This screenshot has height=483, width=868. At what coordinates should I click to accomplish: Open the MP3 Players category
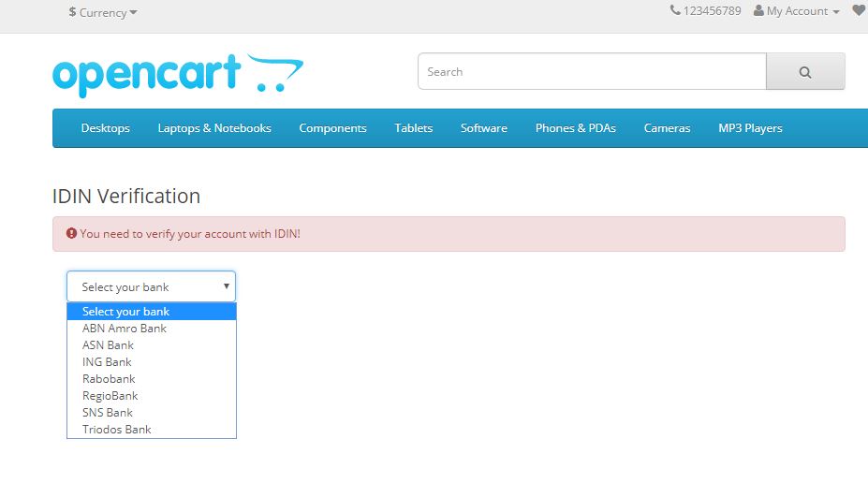click(750, 128)
